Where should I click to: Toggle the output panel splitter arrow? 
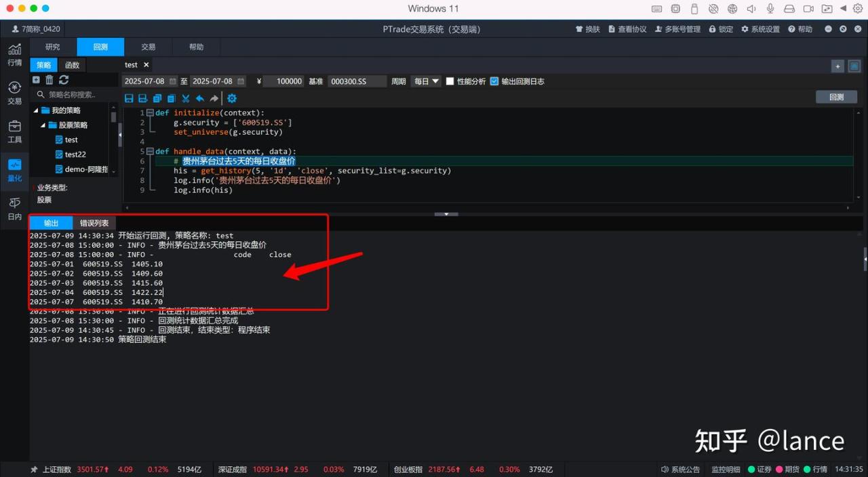click(446, 214)
